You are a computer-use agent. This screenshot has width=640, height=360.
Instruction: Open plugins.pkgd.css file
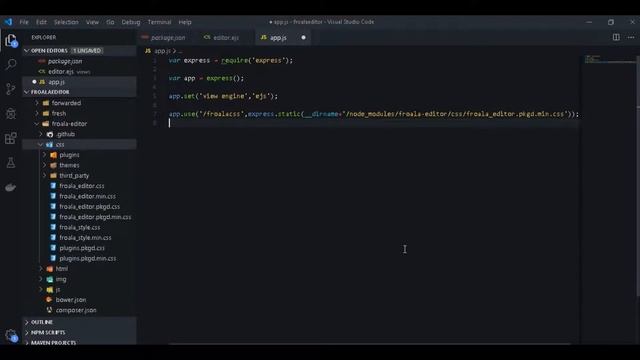(x=82, y=248)
